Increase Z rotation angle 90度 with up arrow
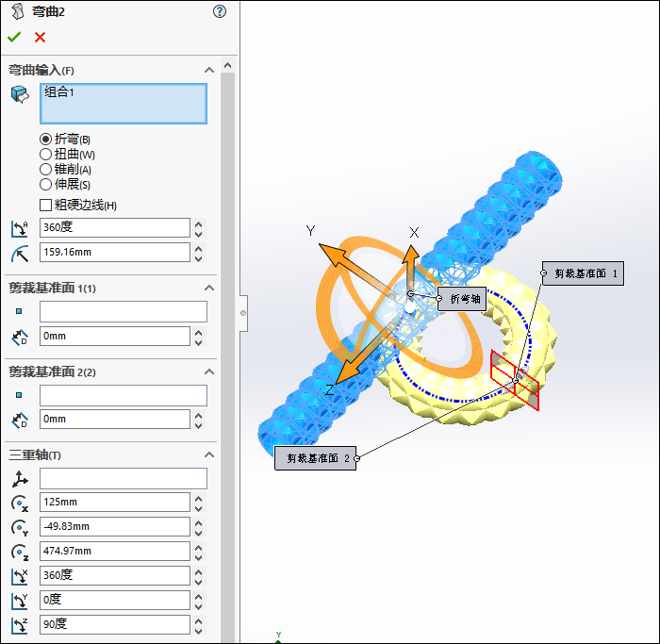The height and width of the screenshot is (644, 660). (x=199, y=620)
